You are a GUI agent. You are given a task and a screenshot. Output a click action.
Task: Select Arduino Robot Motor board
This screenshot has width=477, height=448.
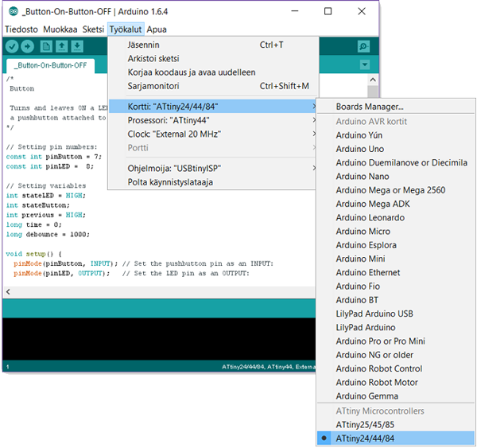(396, 382)
